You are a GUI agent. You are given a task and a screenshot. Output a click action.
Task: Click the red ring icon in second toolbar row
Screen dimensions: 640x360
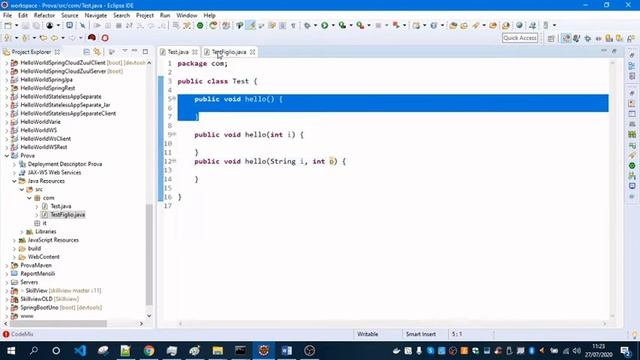(x=105, y=38)
